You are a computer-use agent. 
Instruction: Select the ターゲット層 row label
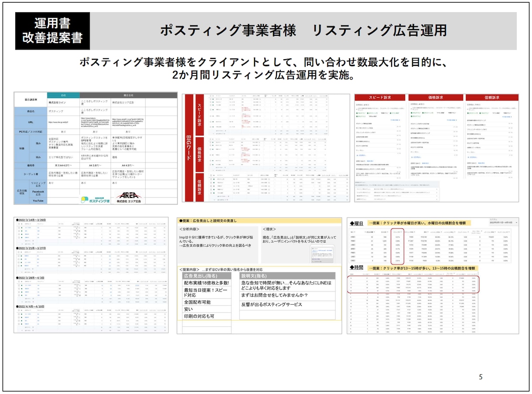pos(31,174)
